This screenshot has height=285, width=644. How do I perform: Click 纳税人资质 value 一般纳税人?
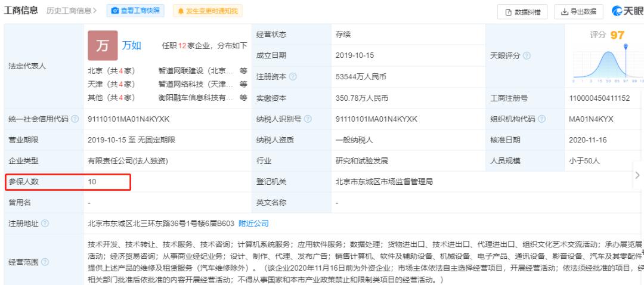pyautogui.click(x=354, y=140)
